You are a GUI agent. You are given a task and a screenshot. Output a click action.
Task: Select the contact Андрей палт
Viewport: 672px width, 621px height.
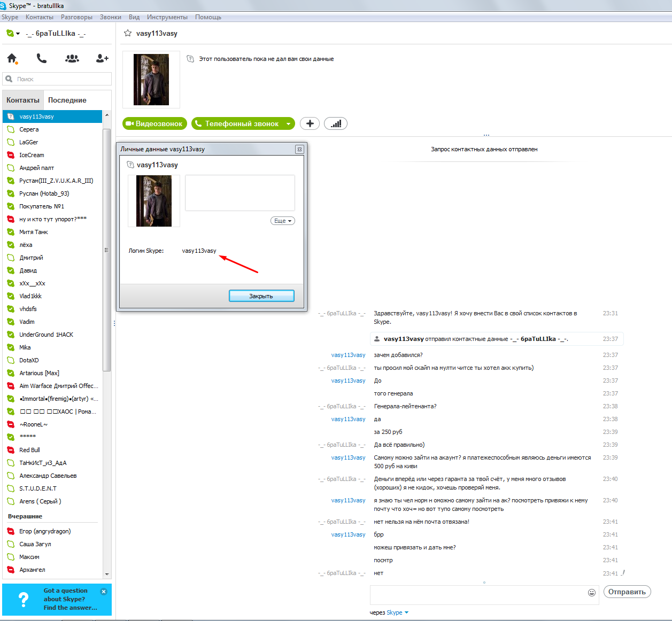(52, 168)
